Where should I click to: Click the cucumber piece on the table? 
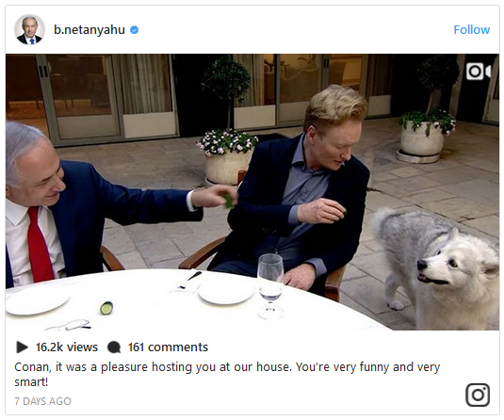pos(106,308)
